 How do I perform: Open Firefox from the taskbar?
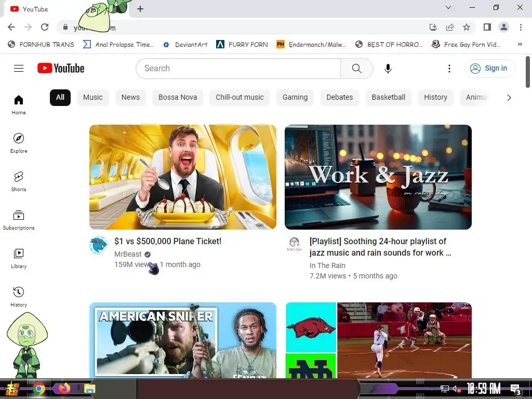coord(64,388)
